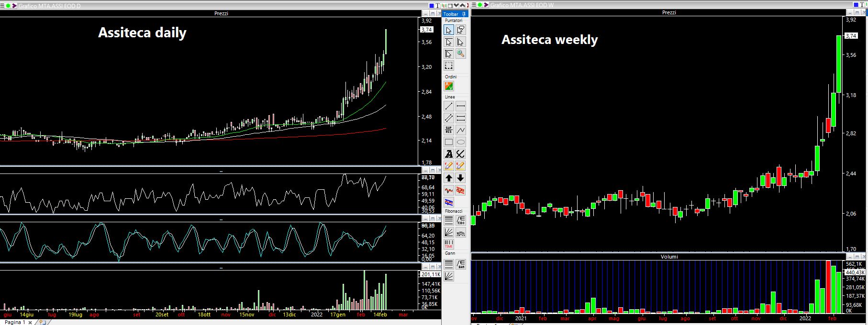This screenshot has height=325, width=868.
Task: Minimize the daily Prezzi sub-panel
Action: [x=425, y=13]
